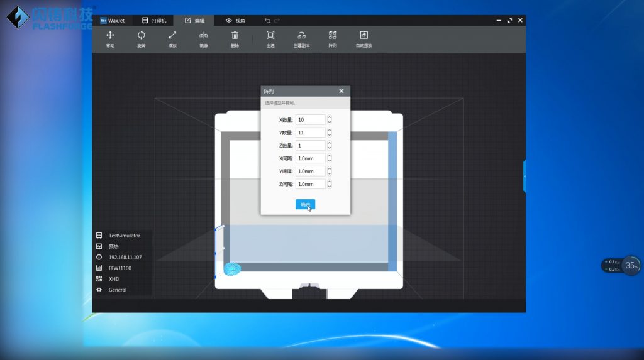This screenshot has height=360, width=644.
Task: Decrease Y间隔 with the down arrow
Action: (330, 173)
